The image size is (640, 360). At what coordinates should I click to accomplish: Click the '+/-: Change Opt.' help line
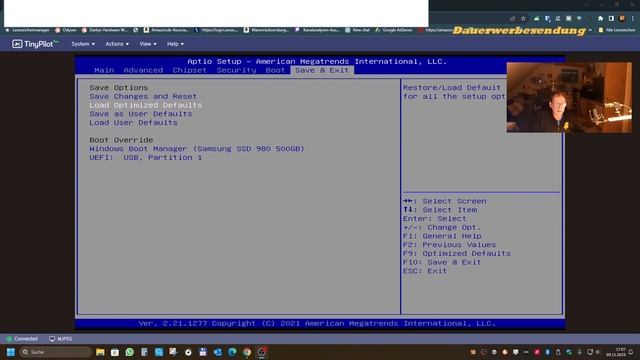pyautogui.click(x=442, y=227)
